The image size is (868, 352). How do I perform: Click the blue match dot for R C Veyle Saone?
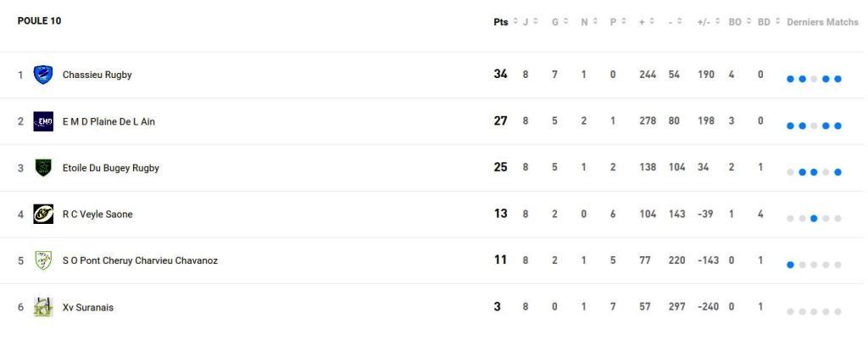(814, 218)
